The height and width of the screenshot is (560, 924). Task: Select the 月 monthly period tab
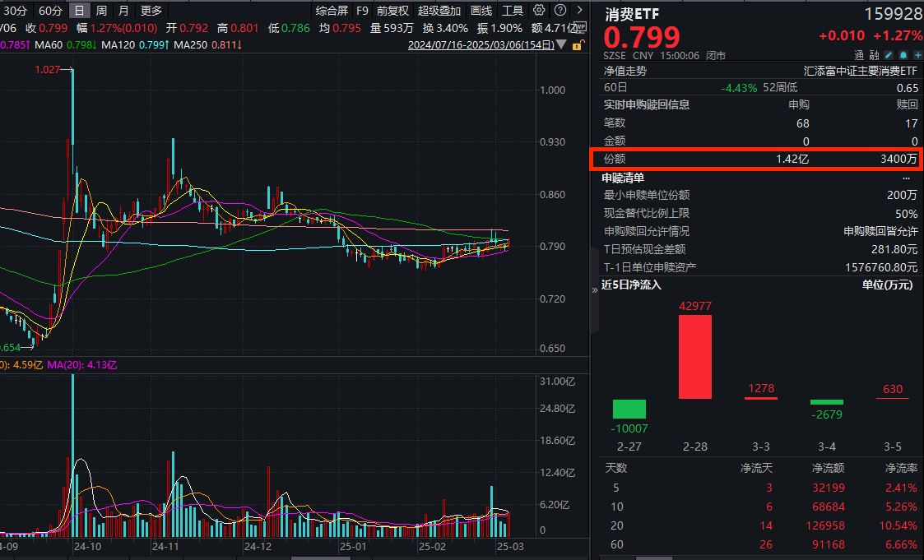pyautogui.click(x=123, y=11)
